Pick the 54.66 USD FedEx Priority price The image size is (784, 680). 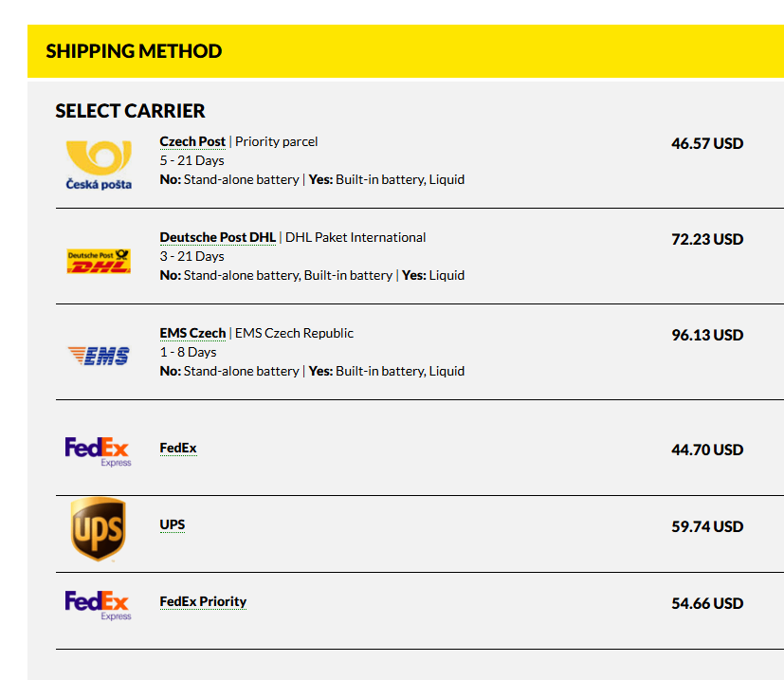pyautogui.click(x=707, y=604)
